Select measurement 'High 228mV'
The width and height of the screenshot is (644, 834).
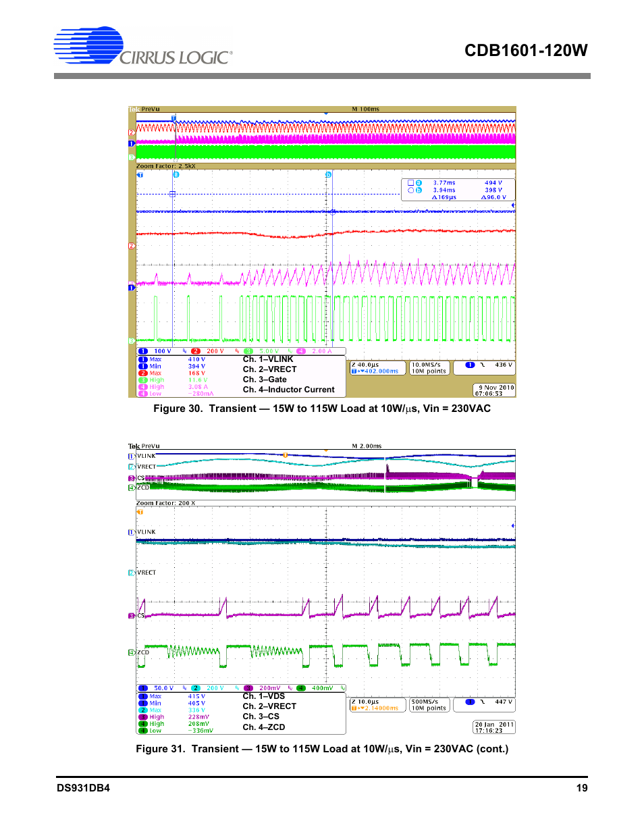(x=174, y=717)
